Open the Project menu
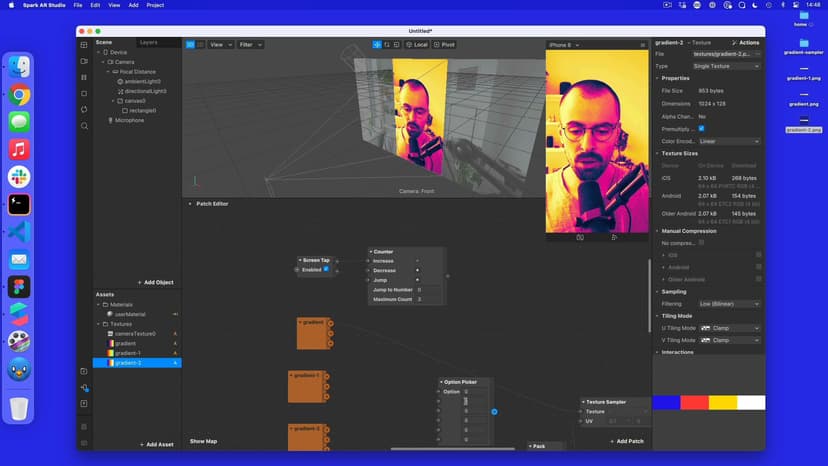Screen dimensions: 828x466 (155, 5)
